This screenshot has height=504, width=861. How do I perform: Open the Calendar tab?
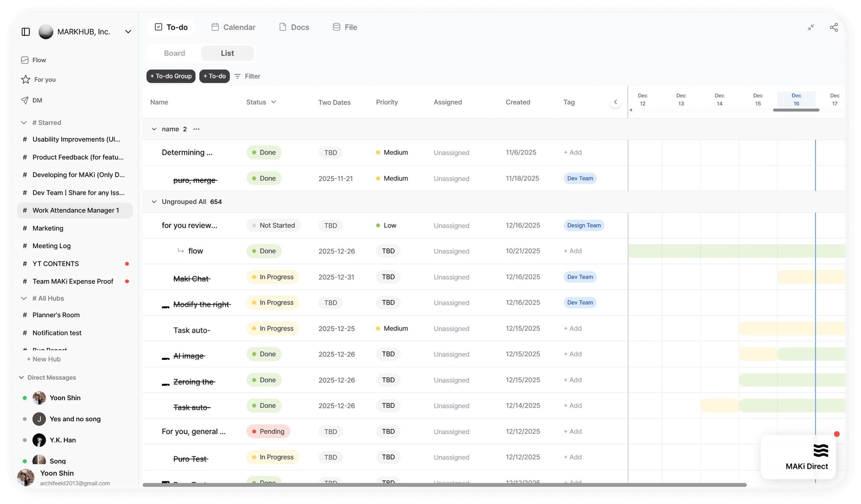click(233, 27)
